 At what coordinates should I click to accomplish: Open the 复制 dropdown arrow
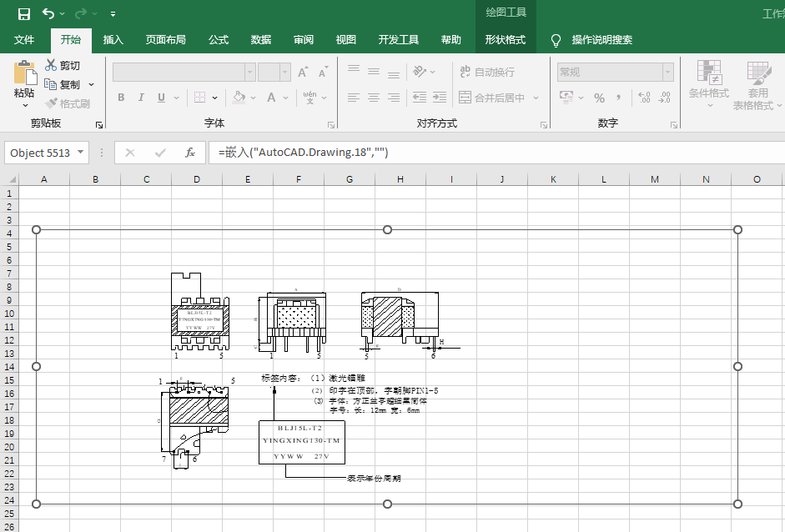click(91, 84)
